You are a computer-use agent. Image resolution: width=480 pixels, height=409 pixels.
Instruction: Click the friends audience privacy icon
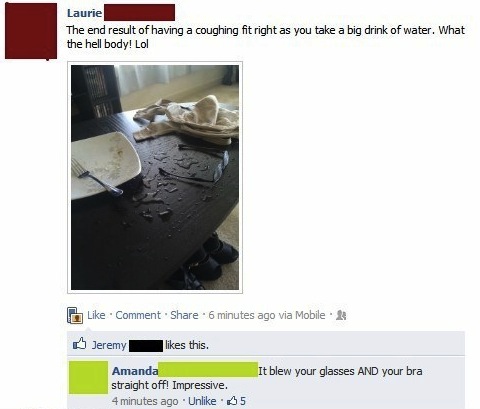[341, 315]
